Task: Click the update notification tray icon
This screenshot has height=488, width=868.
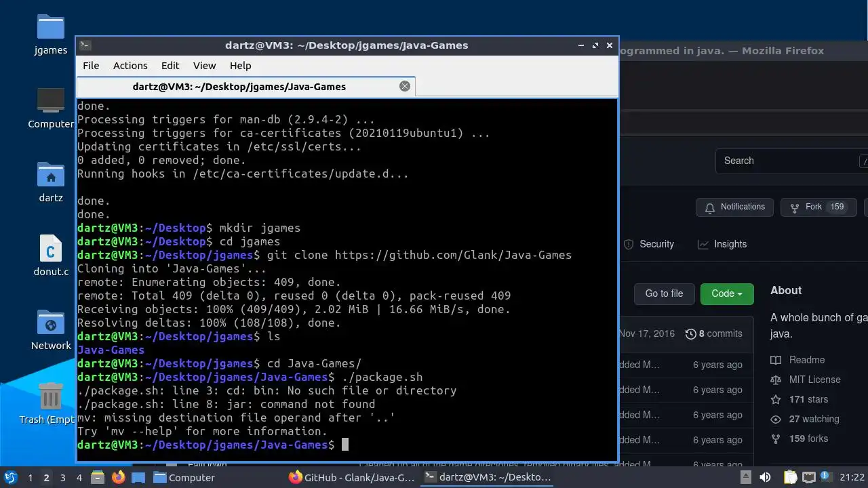Action: tap(827, 477)
